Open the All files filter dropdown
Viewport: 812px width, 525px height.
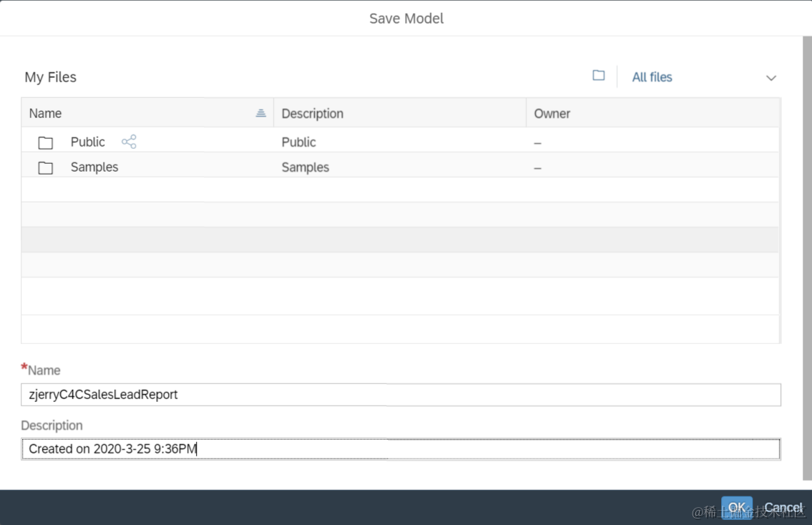point(704,77)
